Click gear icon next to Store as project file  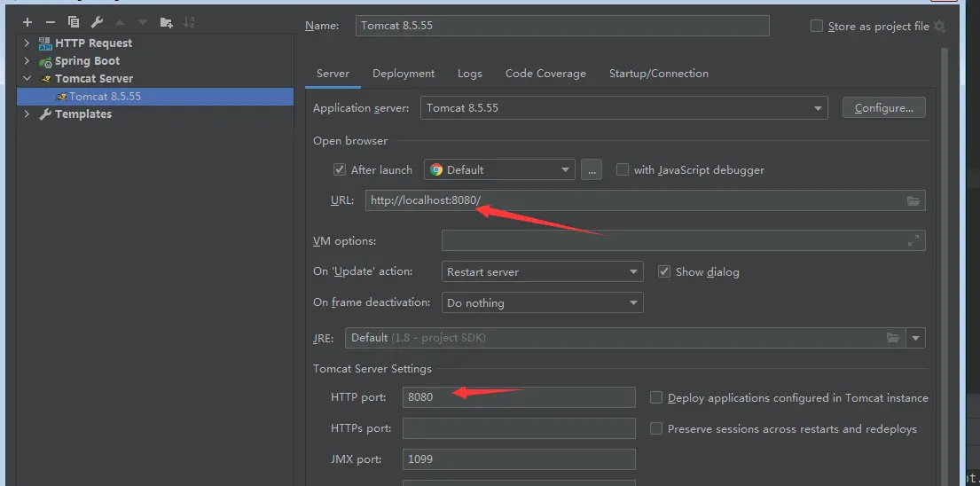(x=939, y=27)
